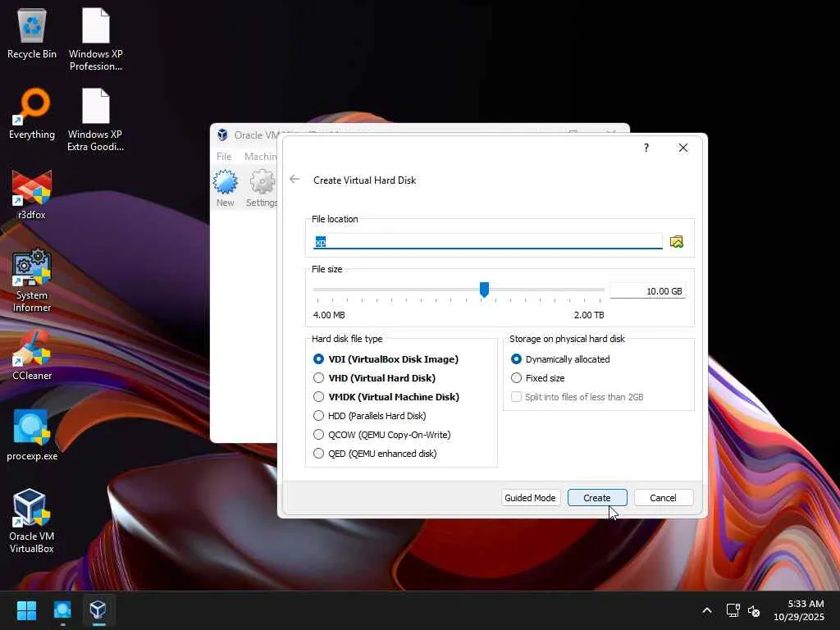
Task: Open the Windows Start button
Action: (x=26, y=610)
